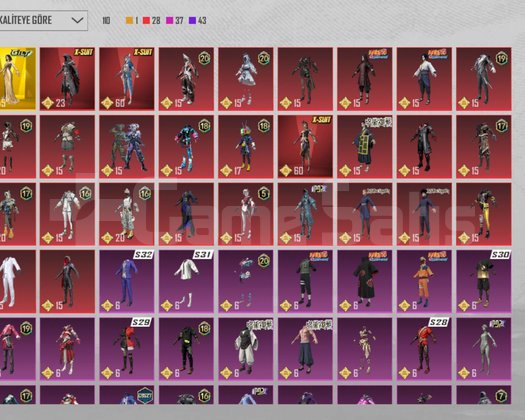Select the S30 outfit card
Viewport: 525px width, 420px height.
point(484,282)
